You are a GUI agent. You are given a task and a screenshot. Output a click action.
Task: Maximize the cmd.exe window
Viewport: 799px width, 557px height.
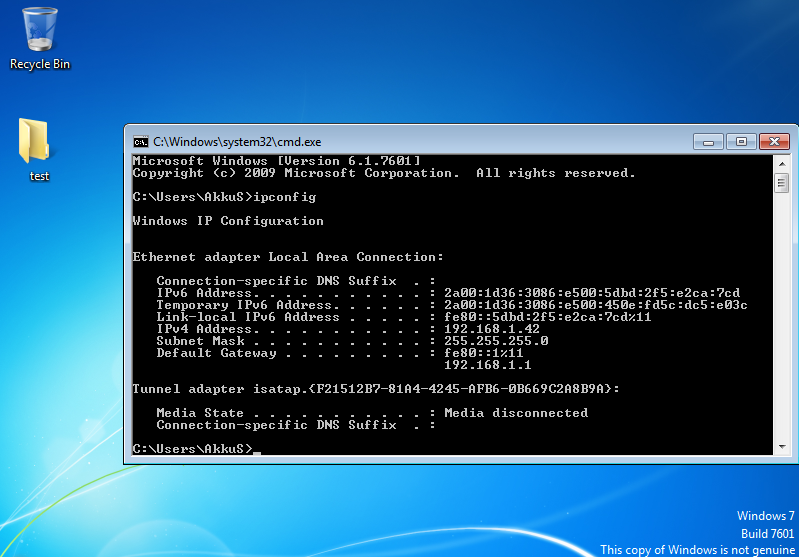pos(740,142)
